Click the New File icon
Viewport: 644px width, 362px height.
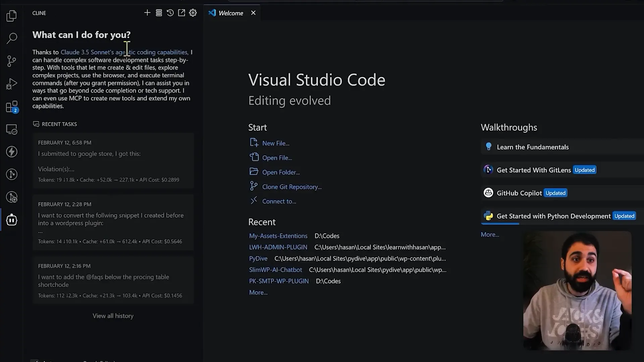[254, 142]
